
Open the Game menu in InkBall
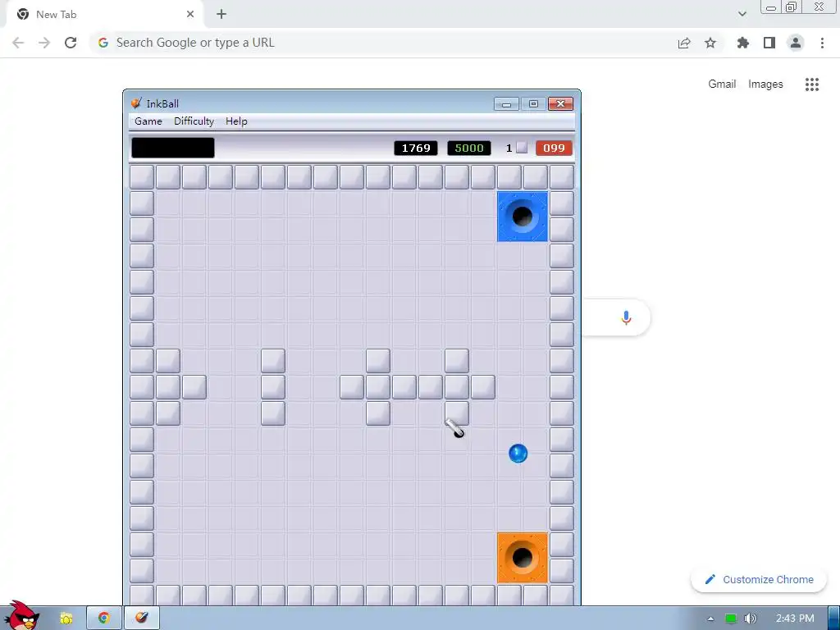click(148, 121)
